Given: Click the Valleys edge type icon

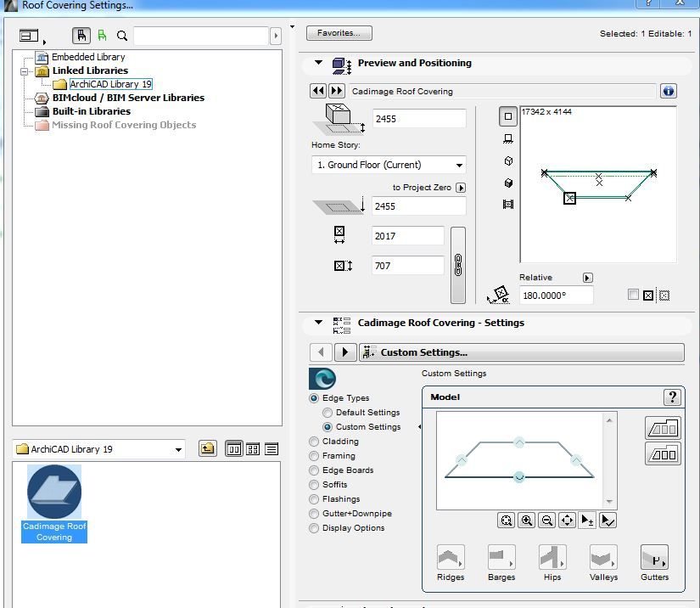Looking at the screenshot, I should [603, 558].
